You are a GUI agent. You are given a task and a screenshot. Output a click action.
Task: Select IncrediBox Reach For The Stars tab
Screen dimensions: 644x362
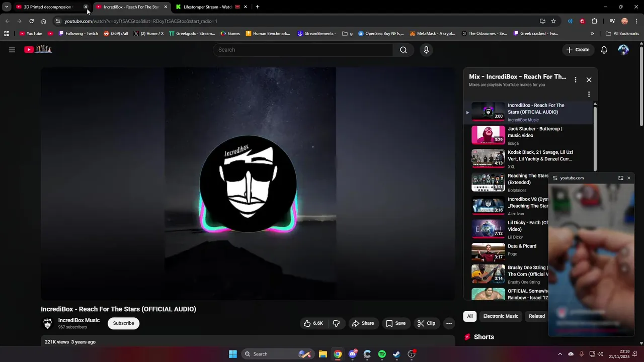132,7
